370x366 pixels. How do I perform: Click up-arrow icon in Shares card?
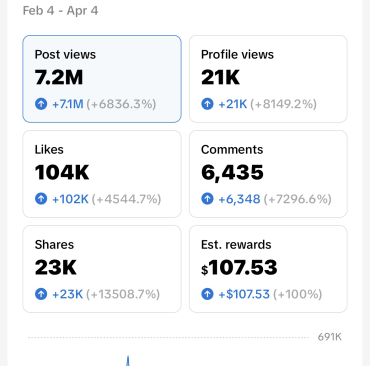click(41, 294)
